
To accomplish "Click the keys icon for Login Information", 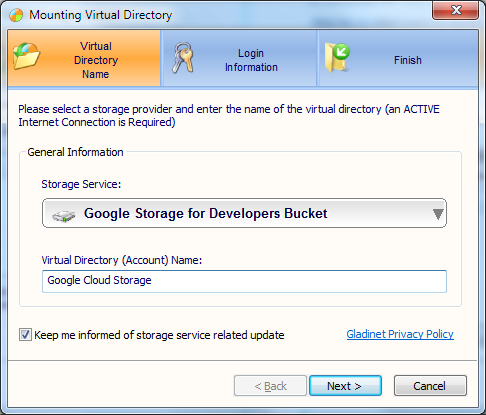I will click(183, 58).
